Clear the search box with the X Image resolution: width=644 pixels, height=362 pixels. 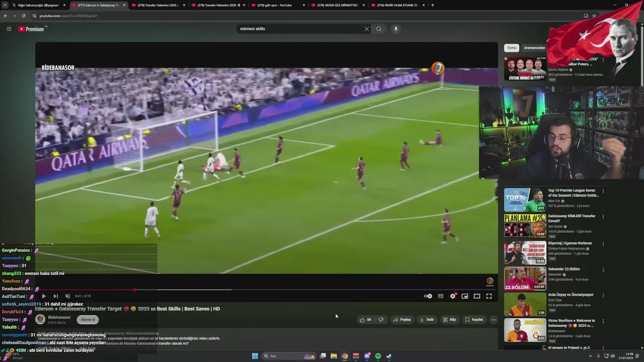tap(367, 29)
